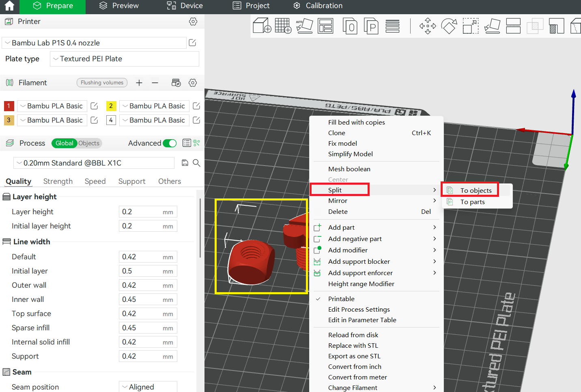Screen dimensions: 581x392
Task: Click Split to objects toolbar icon
Action: pos(350,26)
